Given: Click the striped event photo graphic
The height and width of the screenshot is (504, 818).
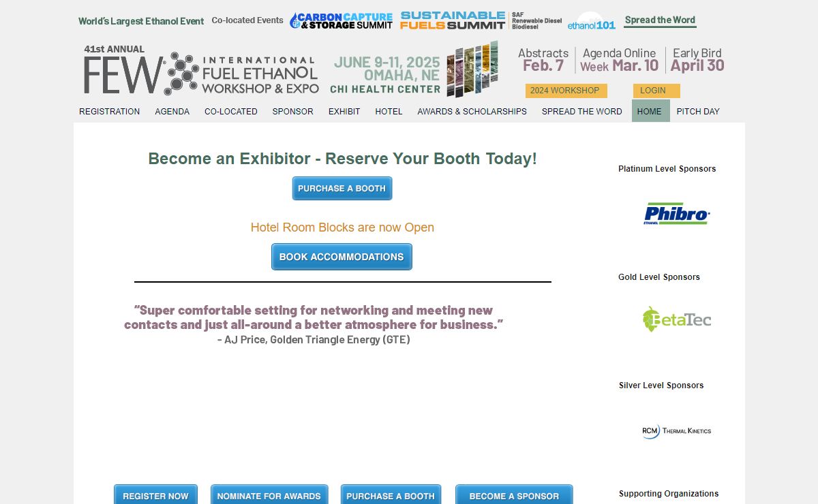Looking at the screenshot, I should pyautogui.click(x=472, y=69).
